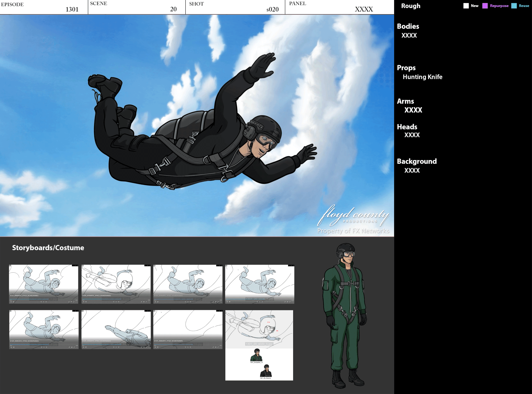Screen dimensions: 532x394
Task: Select the XXXX value under Background
Action: pos(412,171)
